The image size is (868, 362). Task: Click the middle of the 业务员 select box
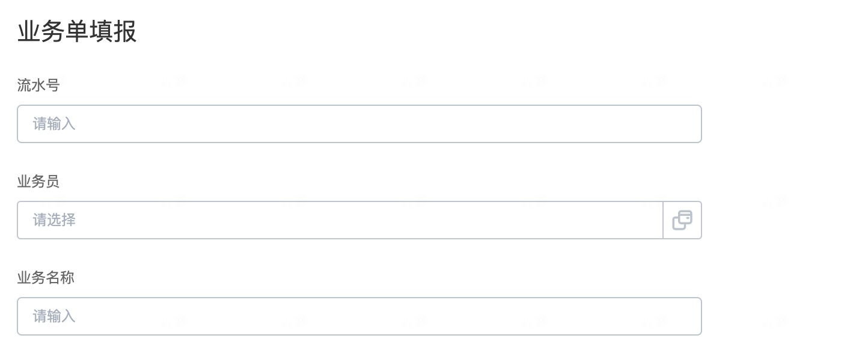click(340, 220)
